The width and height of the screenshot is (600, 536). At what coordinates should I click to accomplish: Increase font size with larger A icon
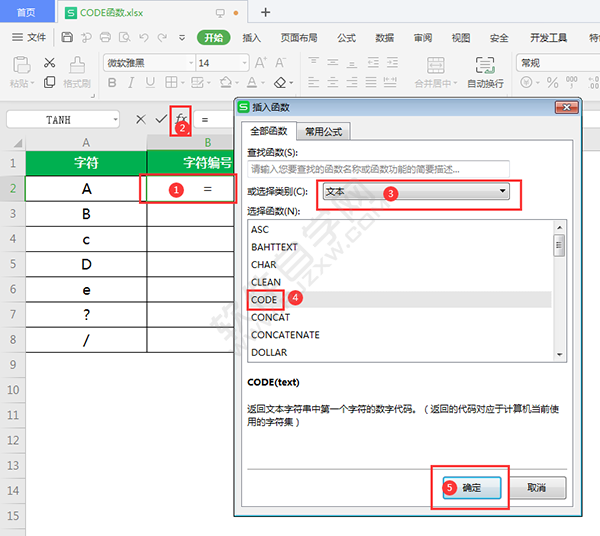coord(261,63)
